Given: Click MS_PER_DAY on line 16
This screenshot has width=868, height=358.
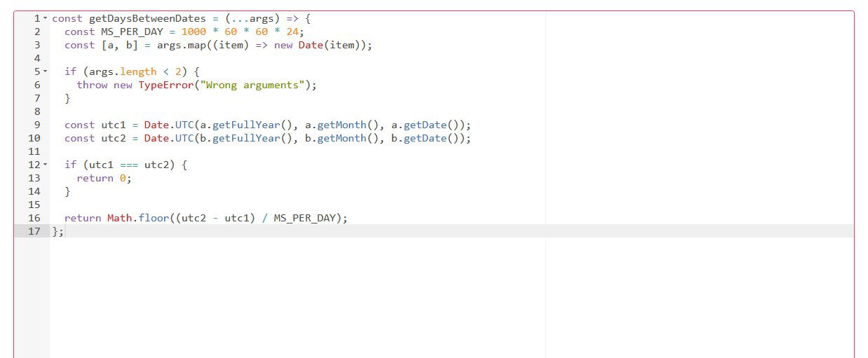Looking at the screenshot, I should click(304, 218).
